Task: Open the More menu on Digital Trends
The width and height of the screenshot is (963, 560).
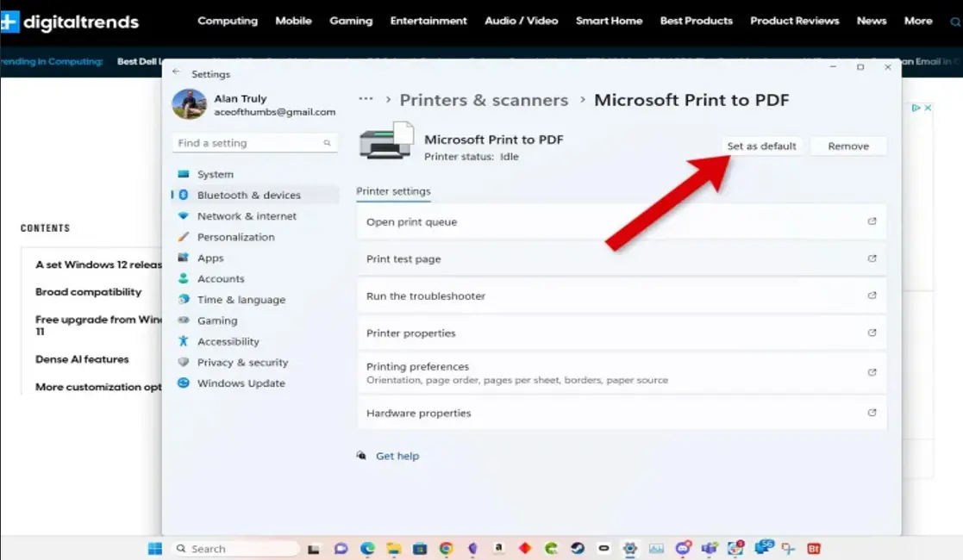Action: point(918,21)
